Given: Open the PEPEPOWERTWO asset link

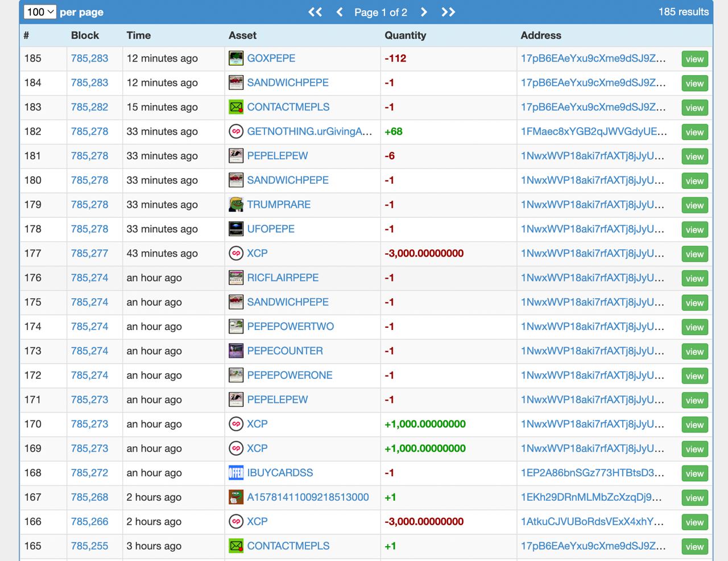Looking at the screenshot, I should click(x=291, y=327).
